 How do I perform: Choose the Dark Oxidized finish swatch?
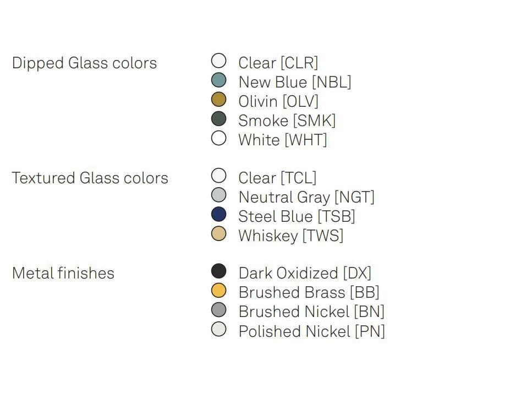(x=219, y=271)
